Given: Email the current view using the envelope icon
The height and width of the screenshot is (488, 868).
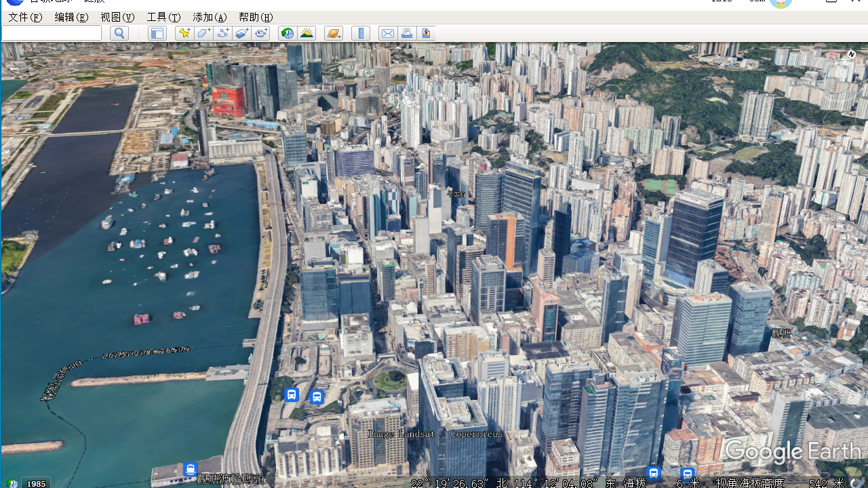Looking at the screenshot, I should 387,33.
